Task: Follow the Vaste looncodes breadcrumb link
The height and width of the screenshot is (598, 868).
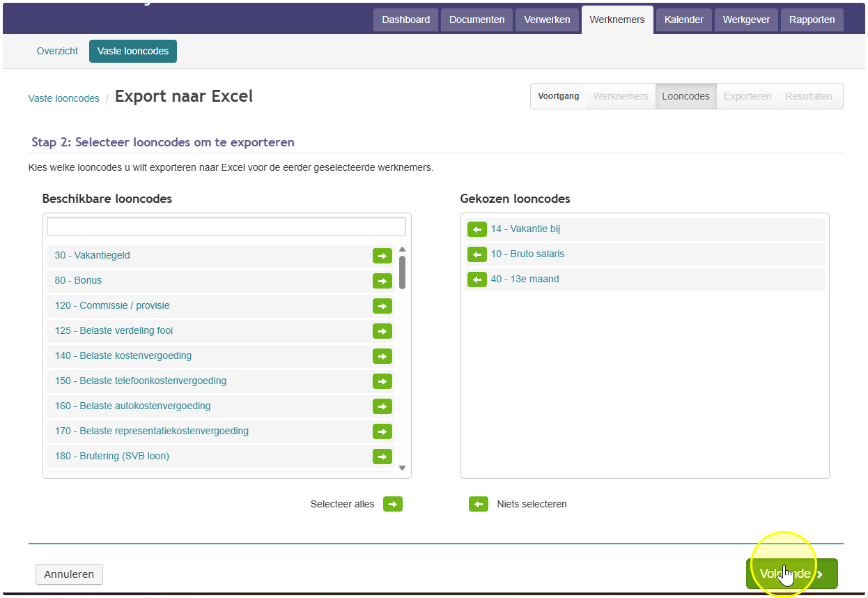Action: click(x=64, y=98)
